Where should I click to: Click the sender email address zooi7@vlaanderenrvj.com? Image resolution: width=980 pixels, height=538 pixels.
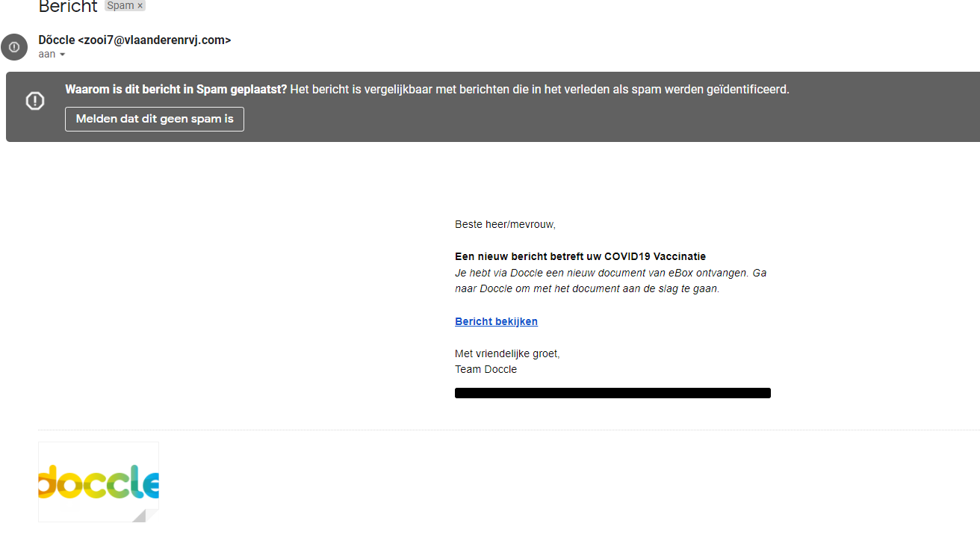tap(155, 40)
